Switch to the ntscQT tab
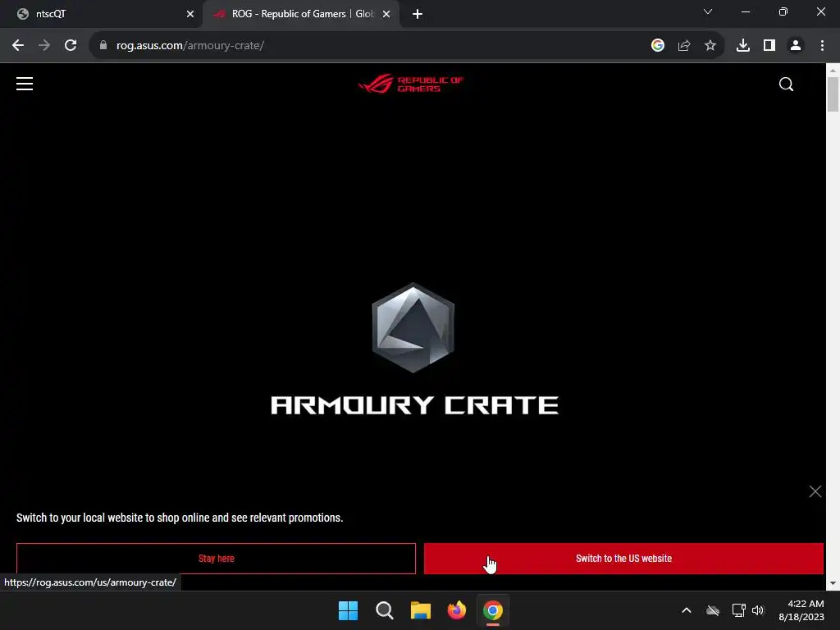 coord(102,14)
